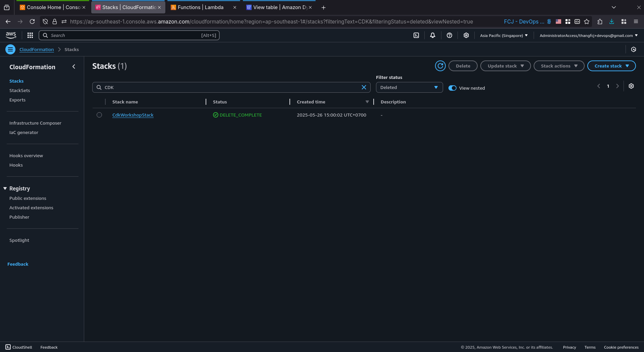The width and height of the screenshot is (644, 352).
Task: Click the CloudFormation breadcrumb link
Action: (x=37, y=49)
